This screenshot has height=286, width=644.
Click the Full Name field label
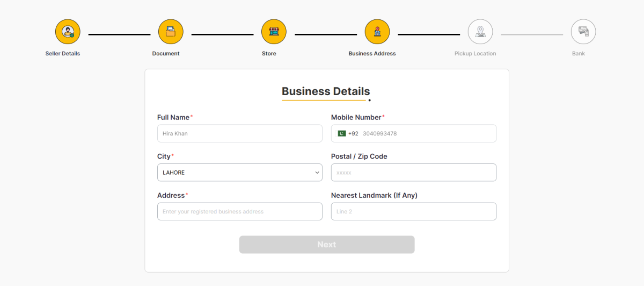tap(173, 117)
